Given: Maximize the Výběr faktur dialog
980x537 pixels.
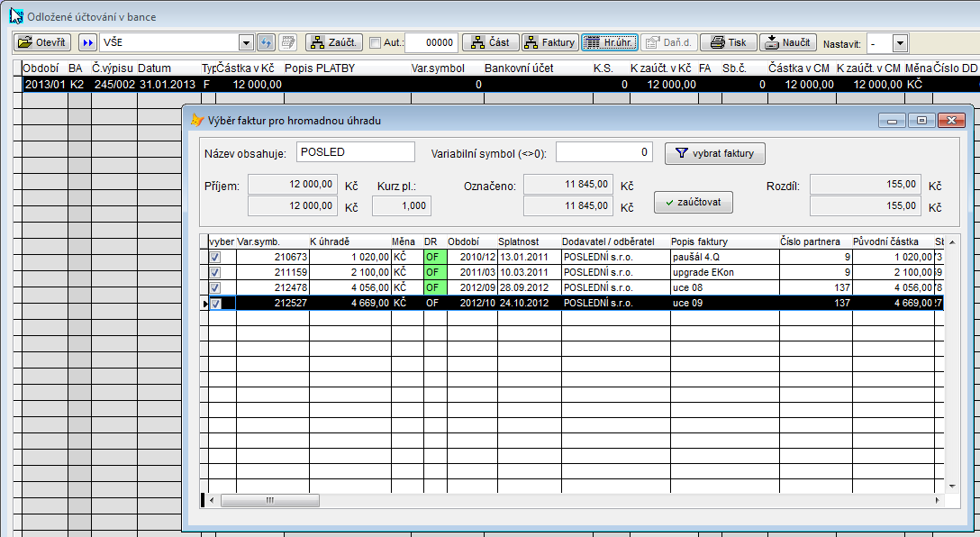Looking at the screenshot, I should point(921,120).
